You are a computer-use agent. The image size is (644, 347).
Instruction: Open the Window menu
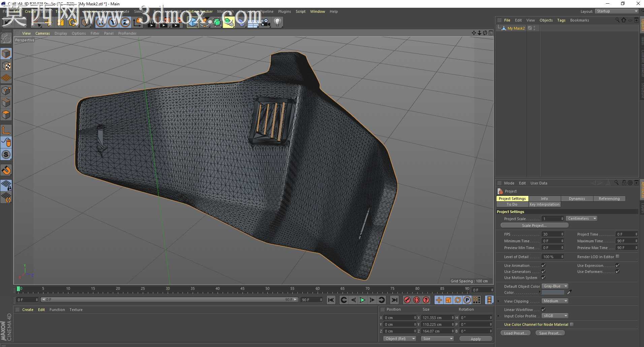tap(317, 11)
